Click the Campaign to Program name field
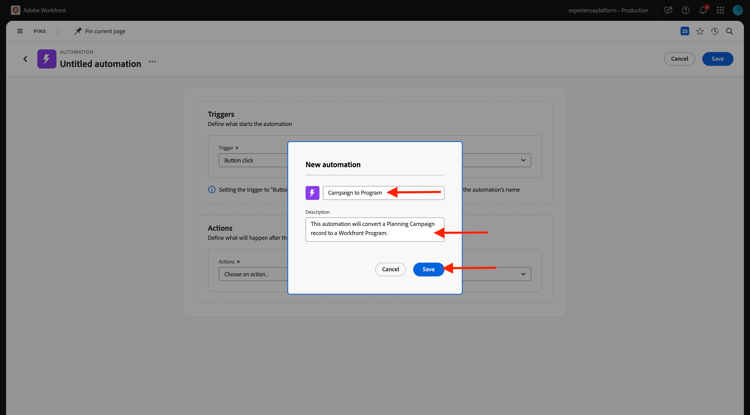The width and height of the screenshot is (750, 415). [x=384, y=193]
